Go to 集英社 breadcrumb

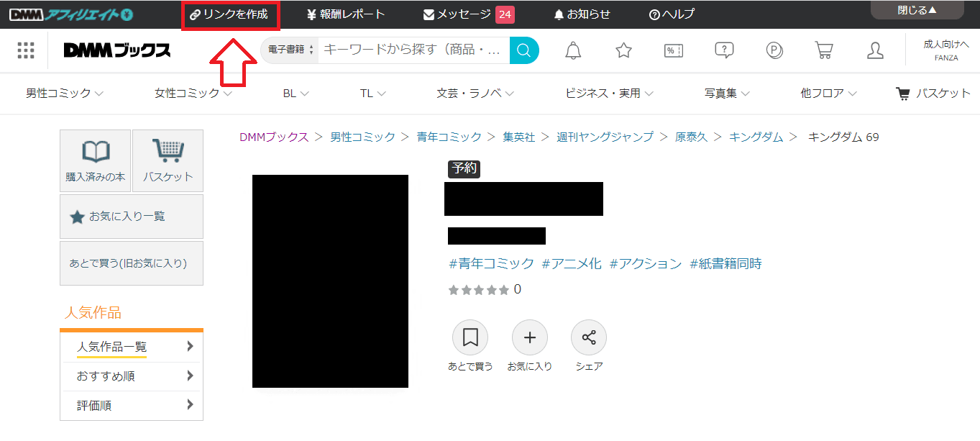click(x=519, y=137)
